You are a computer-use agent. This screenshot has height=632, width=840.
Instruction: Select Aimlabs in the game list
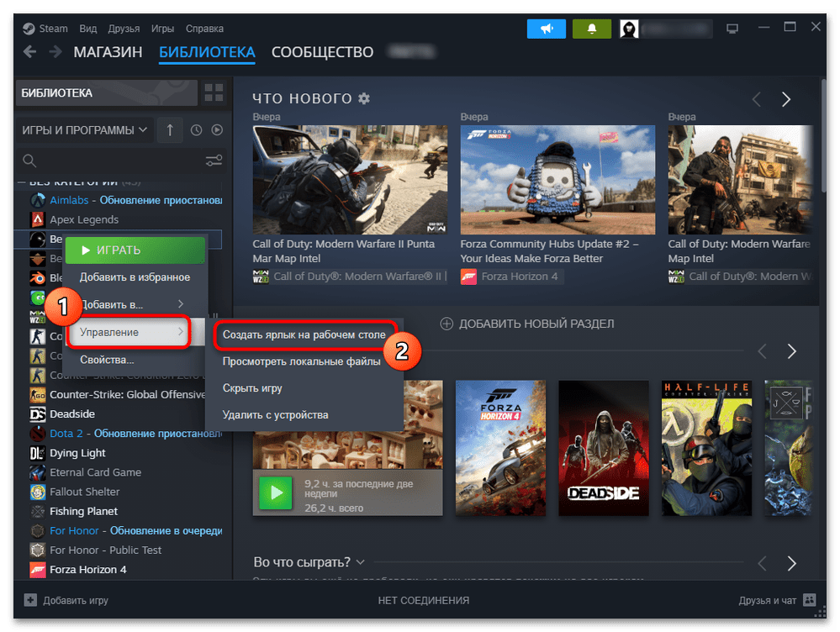[125, 200]
